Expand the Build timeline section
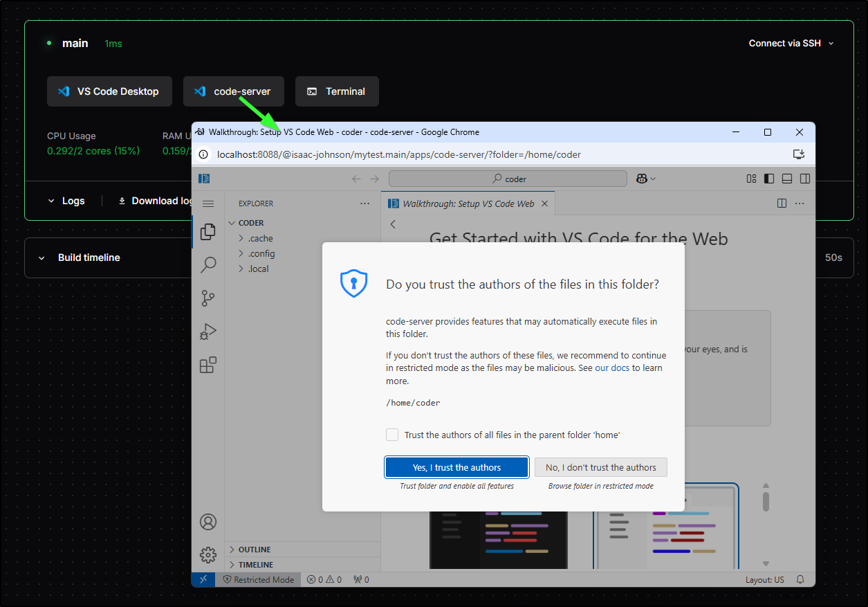The height and width of the screenshot is (607, 868). click(x=79, y=257)
